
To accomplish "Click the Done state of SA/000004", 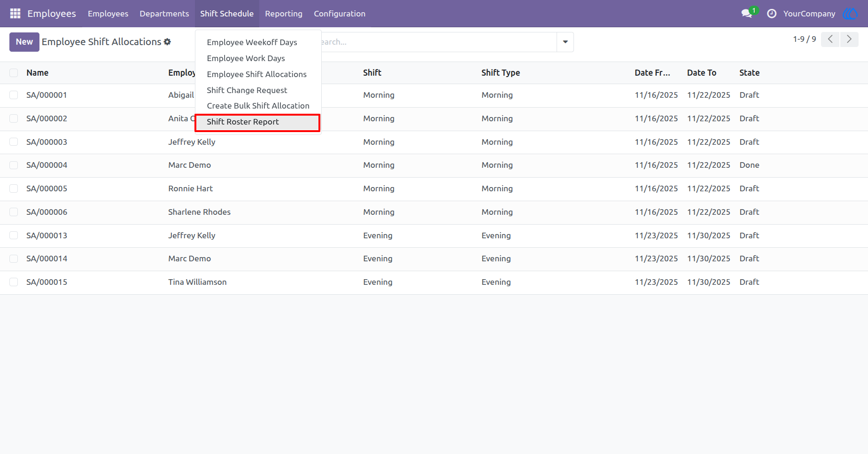I will tap(750, 165).
